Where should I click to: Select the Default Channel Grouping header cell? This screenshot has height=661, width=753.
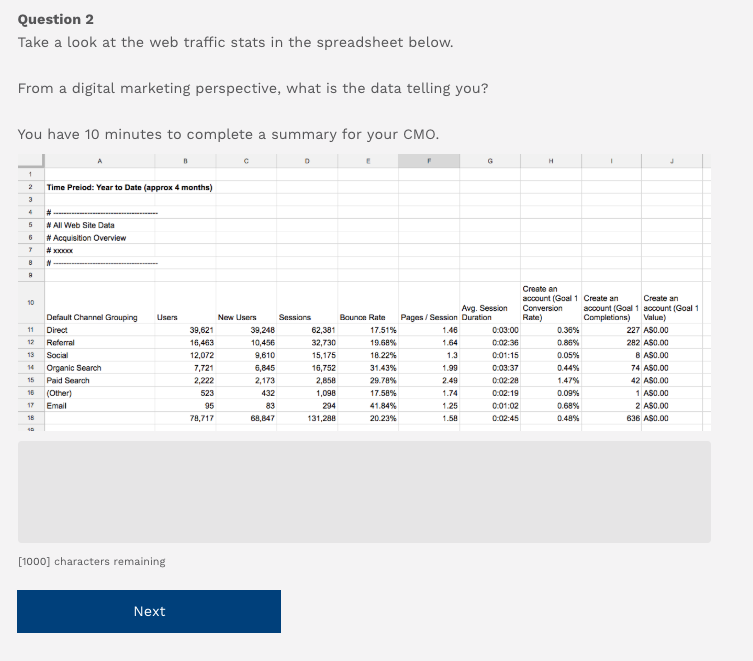point(92,317)
